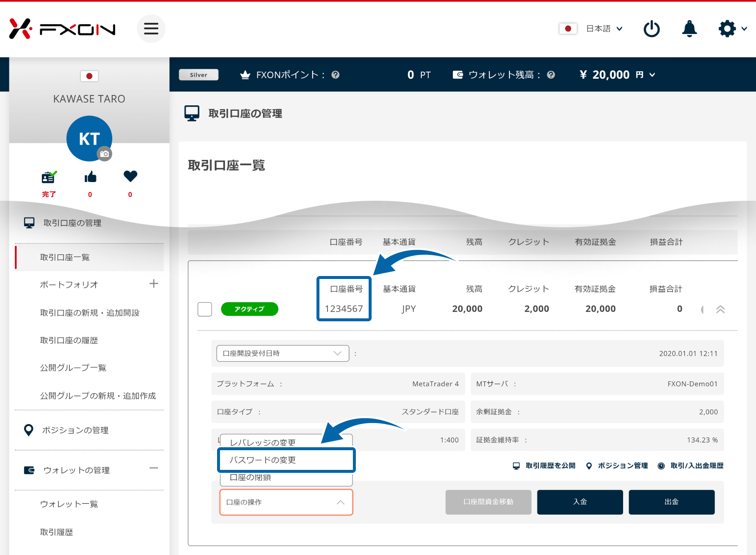The height and width of the screenshot is (555, 756).
Task: Click the Japan flag in header
Action: [568, 29]
